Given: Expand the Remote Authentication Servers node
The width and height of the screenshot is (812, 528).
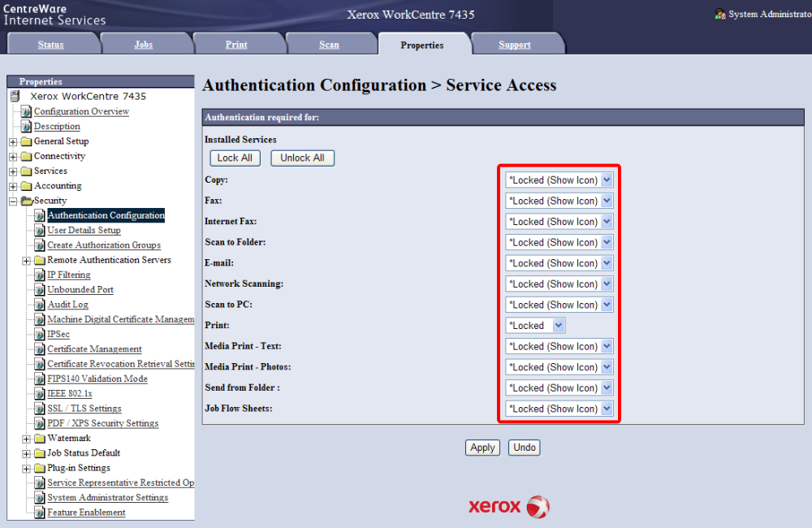Looking at the screenshot, I should point(26,261).
